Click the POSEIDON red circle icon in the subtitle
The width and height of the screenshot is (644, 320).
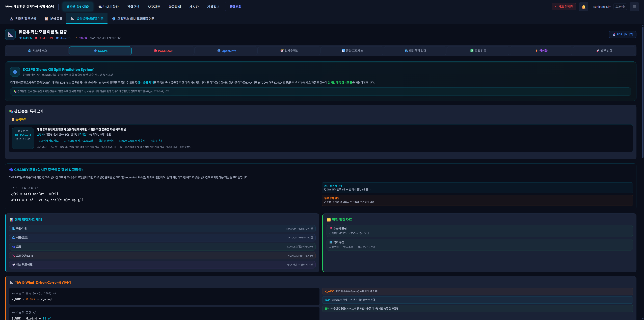pyautogui.click(x=36, y=38)
